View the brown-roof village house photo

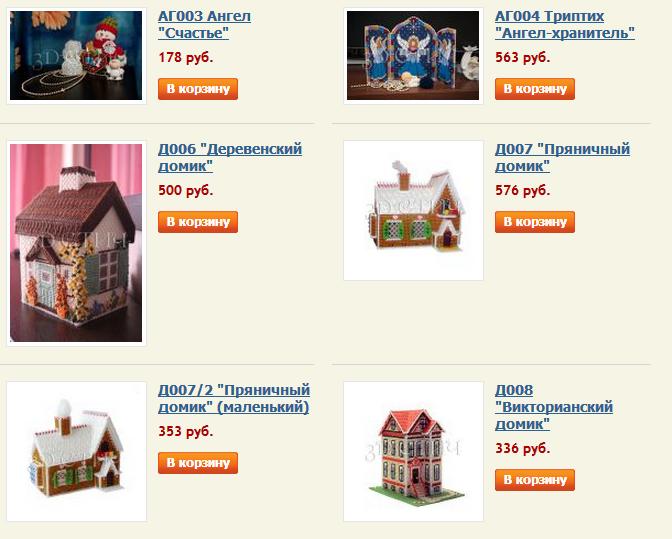76,243
